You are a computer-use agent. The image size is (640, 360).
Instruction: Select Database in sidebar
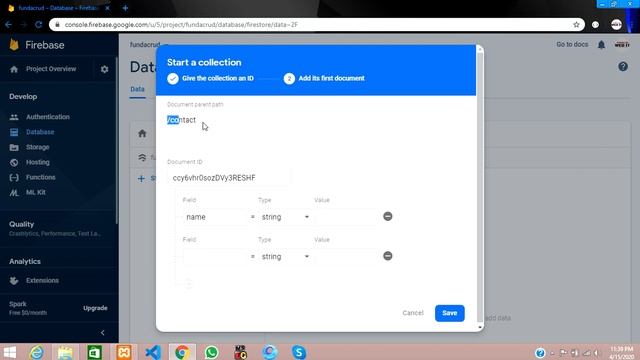(40, 132)
